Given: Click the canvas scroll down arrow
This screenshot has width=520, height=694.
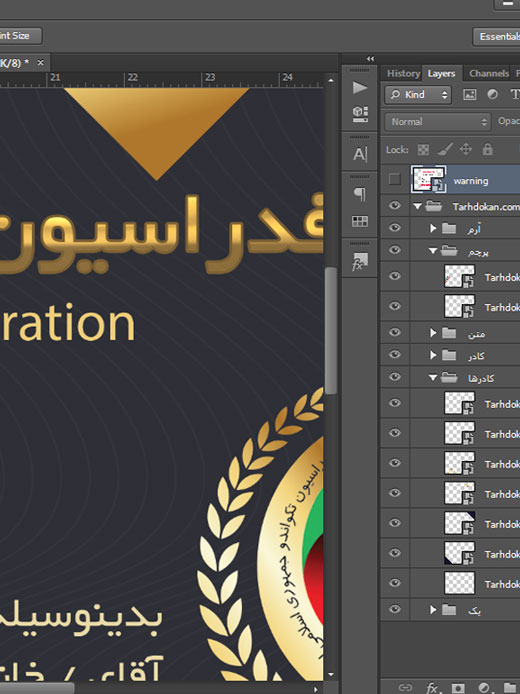Looking at the screenshot, I should [331, 675].
